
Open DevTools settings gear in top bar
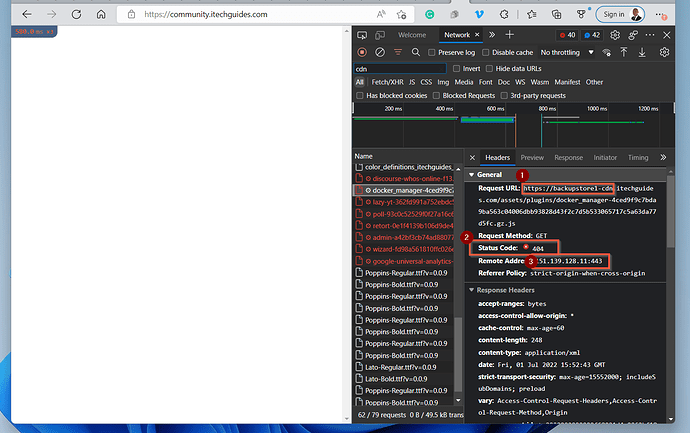(x=615, y=35)
